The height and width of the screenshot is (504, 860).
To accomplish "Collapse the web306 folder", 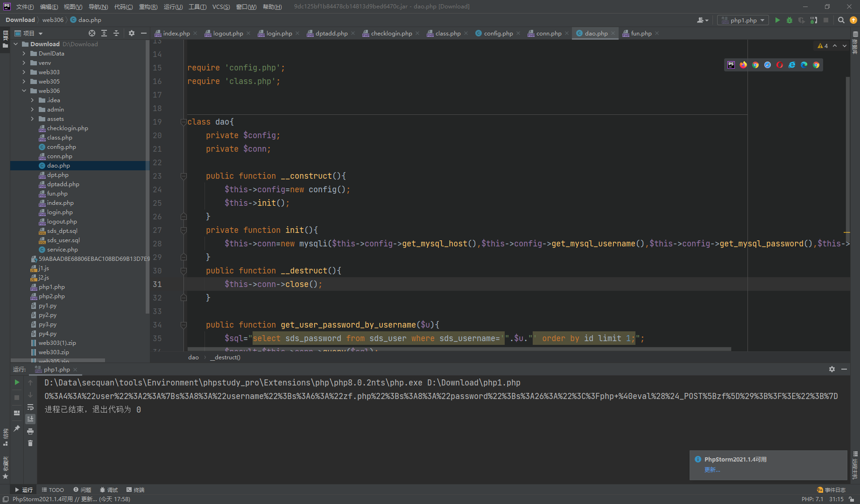I will 24,91.
